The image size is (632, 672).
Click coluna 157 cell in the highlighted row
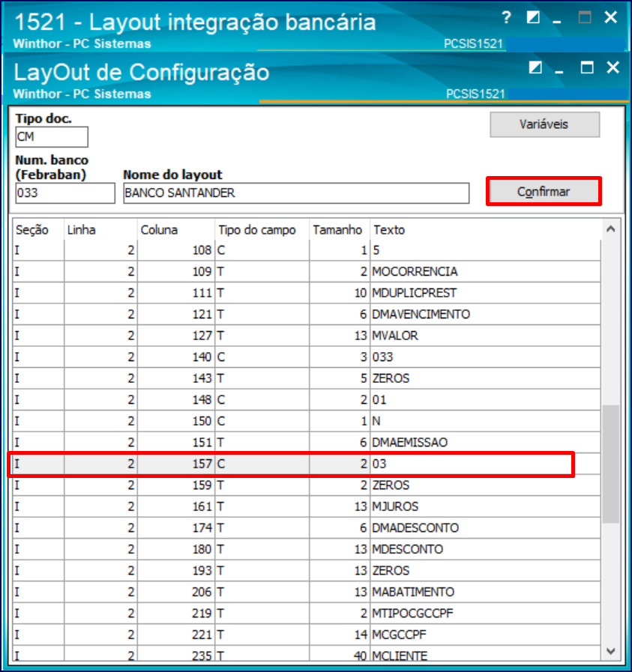coord(176,464)
